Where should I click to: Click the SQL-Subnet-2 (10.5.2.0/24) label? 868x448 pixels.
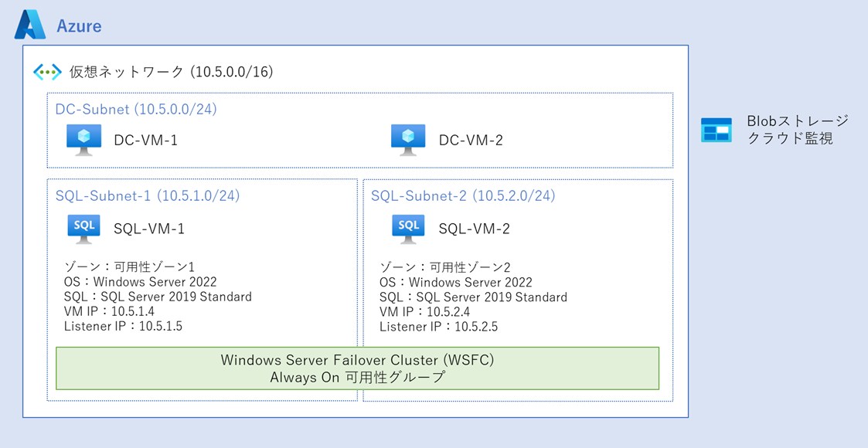tap(463, 195)
